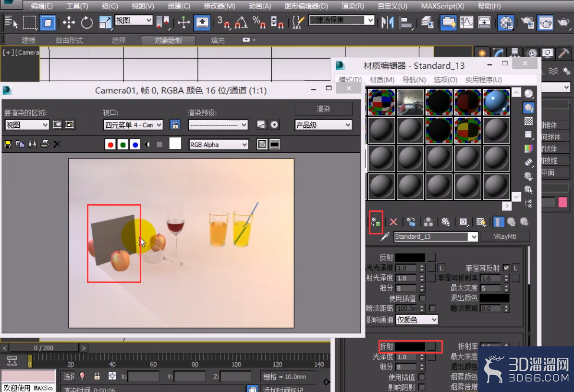Toggle the viewport lock in the render window
Image resolution: width=574 pixels, height=392 pixels.
(175, 125)
